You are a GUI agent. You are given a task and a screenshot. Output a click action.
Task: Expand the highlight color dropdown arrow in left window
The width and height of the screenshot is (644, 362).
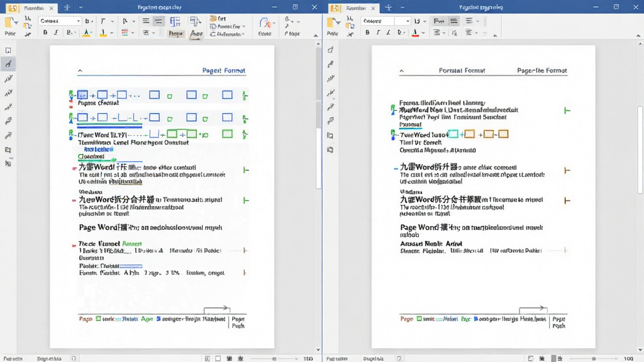click(111, 33)
